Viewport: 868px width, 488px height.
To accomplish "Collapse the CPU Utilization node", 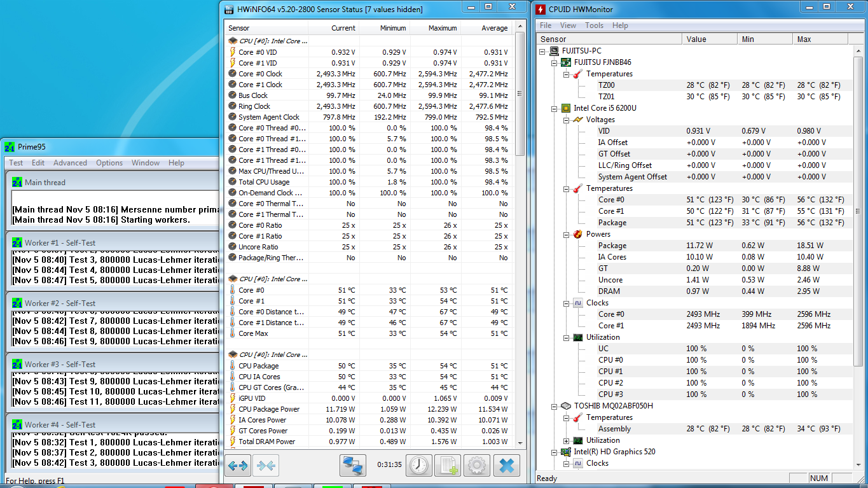I will coord(566,337).
